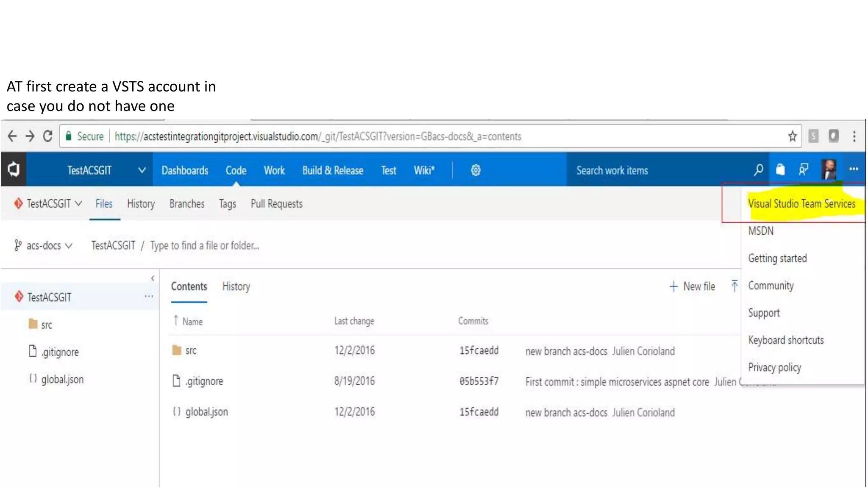Open the user profile avatar
868x488 pixels.
pos(829,169)
